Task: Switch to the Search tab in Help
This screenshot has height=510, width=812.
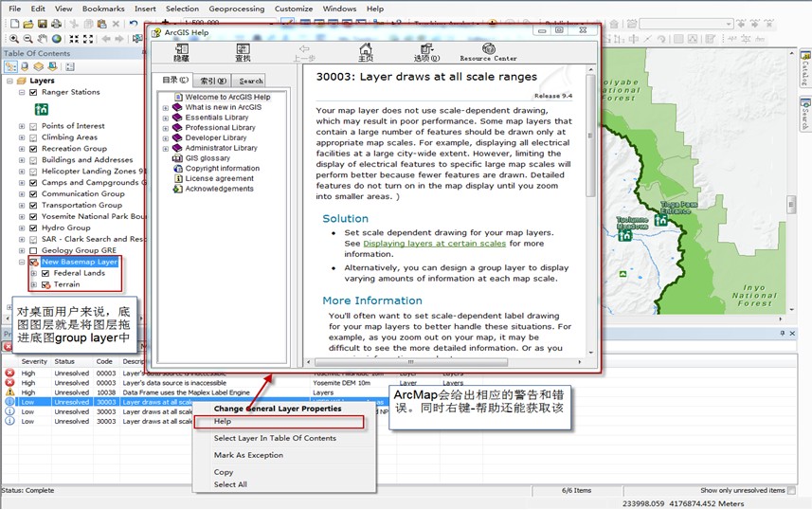Action: [250, 82]
